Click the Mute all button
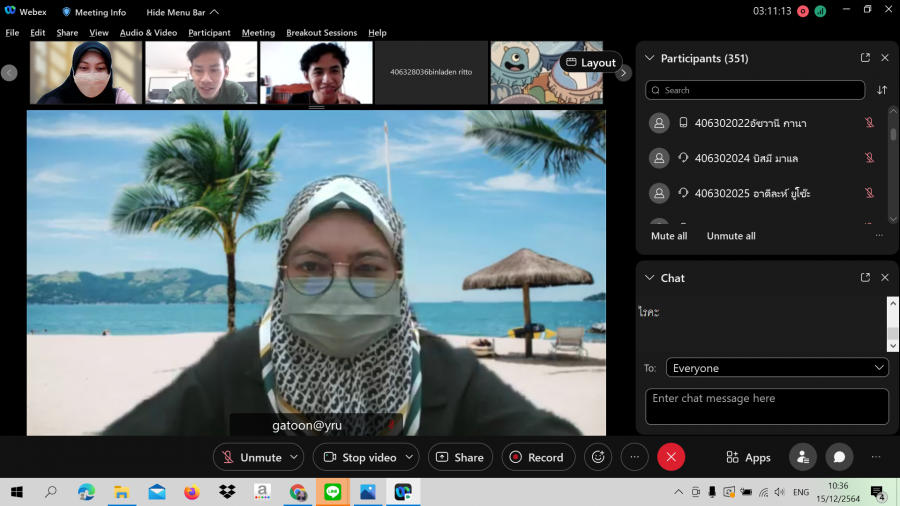 tap(669, 236)
